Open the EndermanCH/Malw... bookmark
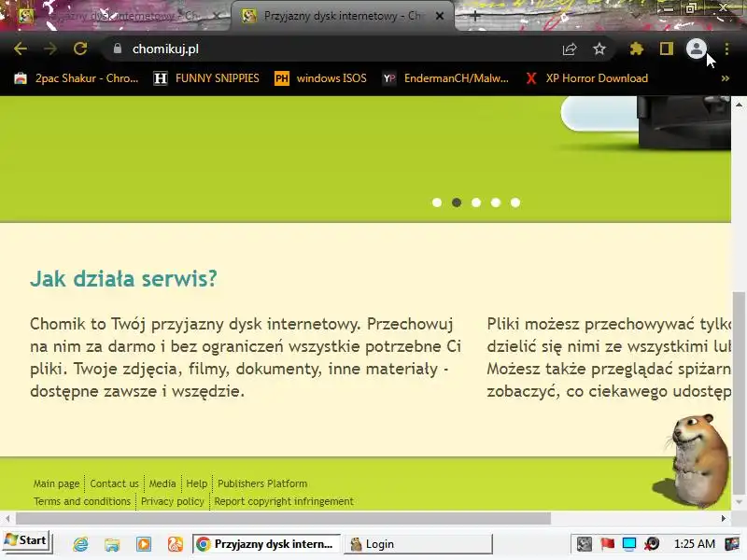This screenshot has height=560, width=747. click(x=446, y=78)
